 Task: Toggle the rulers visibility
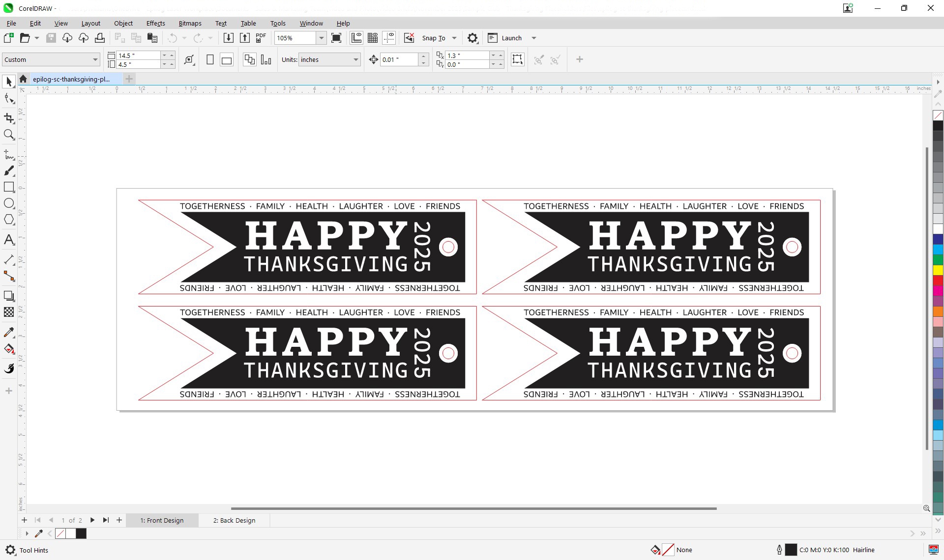point(356,38)
